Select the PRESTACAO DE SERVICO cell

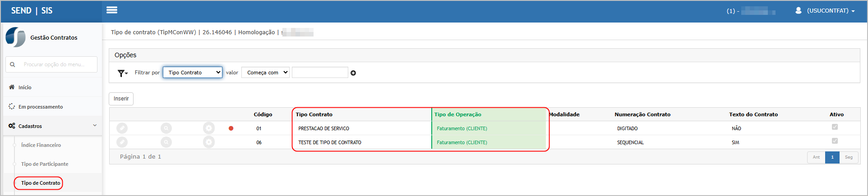point(323,128)
